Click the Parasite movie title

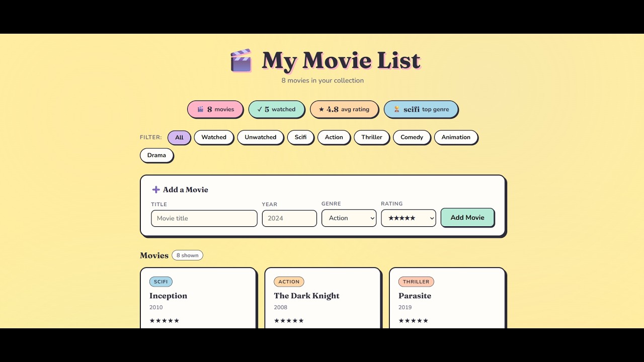click(x=415, y=296)
